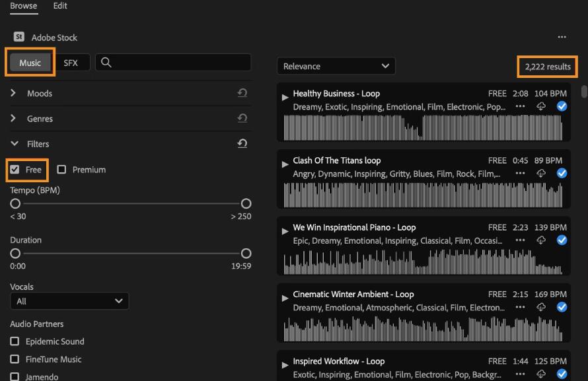Download the Healthy Business - Loop track
This screenshot has width=588, height=381.
pyautogui.click(x=541, y=106)
